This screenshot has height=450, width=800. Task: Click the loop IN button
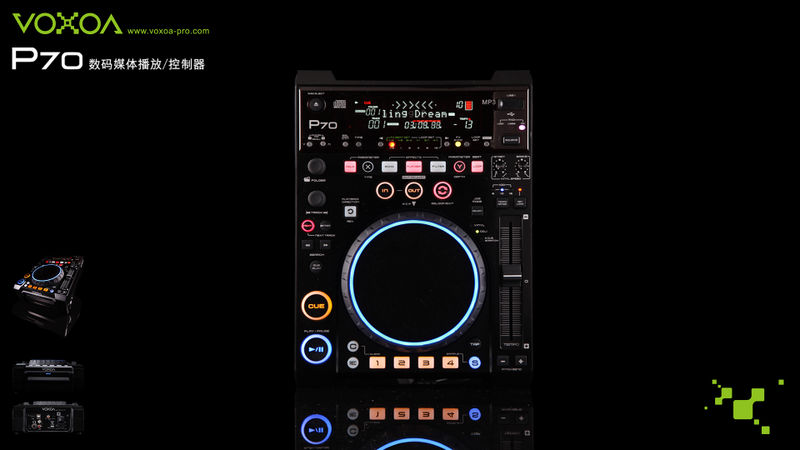coord(385,190)
